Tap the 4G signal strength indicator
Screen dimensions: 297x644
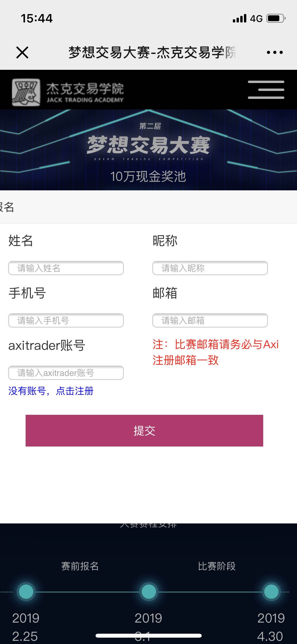[x=247, y=19]
